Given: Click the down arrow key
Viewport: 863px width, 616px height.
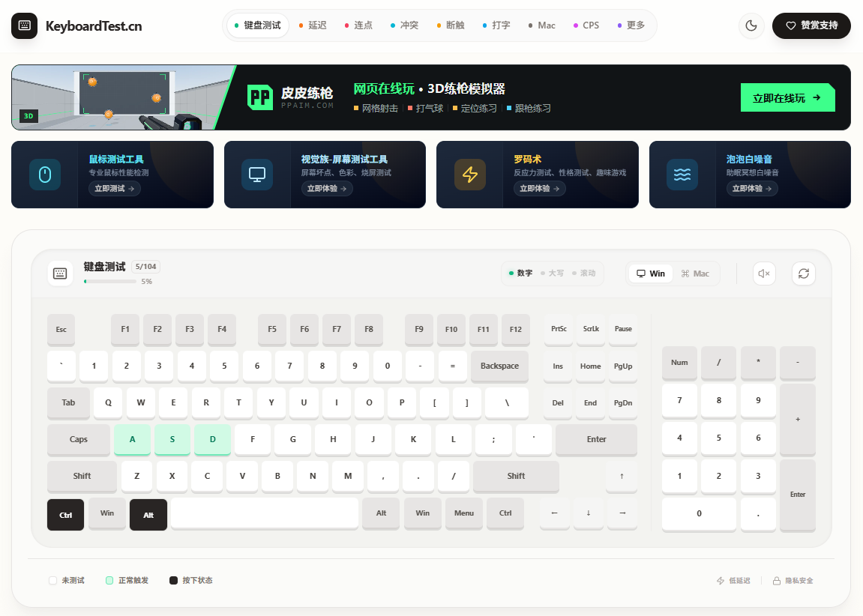Looking at the screenshot, I should [x=589, y=513].
